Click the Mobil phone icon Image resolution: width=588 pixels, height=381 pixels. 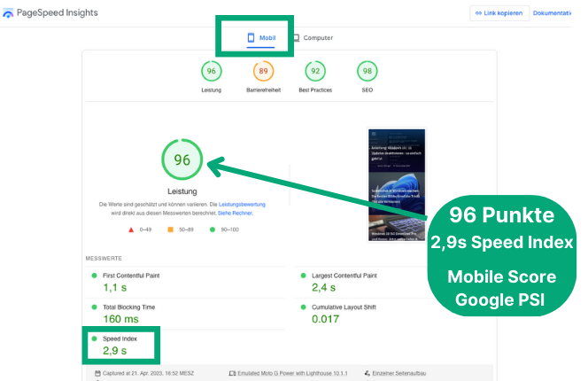pos(251,37)
